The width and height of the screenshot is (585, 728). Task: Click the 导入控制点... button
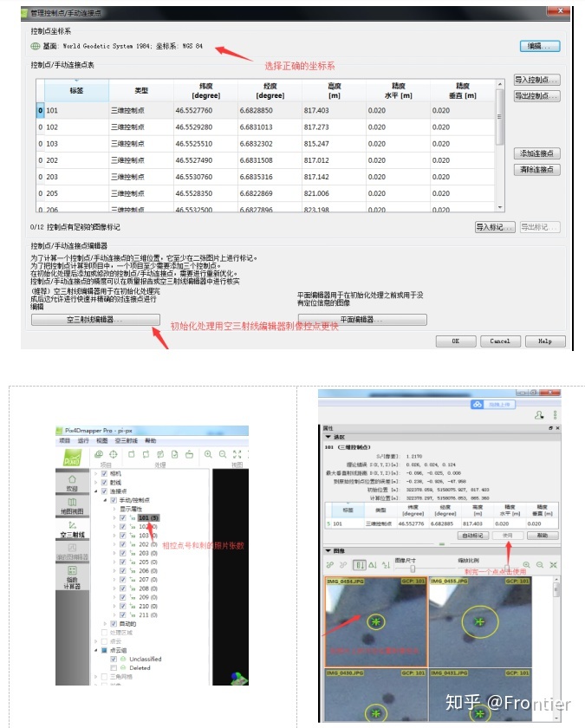point(536,80)
